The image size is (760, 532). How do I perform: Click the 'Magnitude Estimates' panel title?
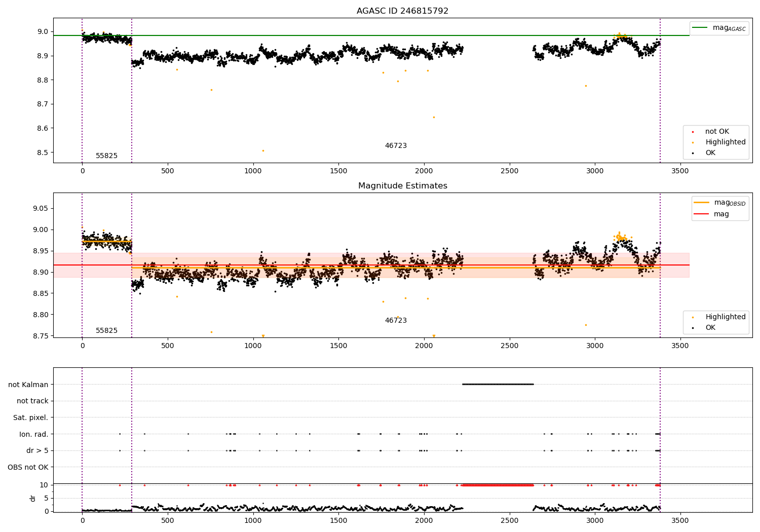point(402,186)
